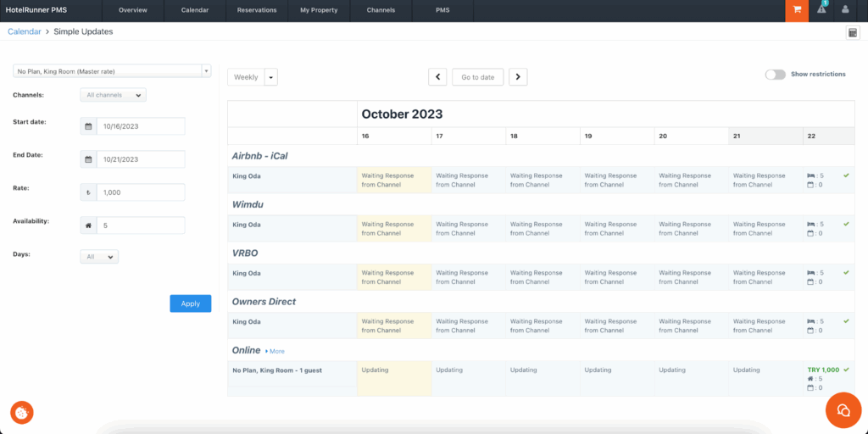Viewport: 868px width, 434px height.
Task: Click the Apply button
Action: click(190, 303)
